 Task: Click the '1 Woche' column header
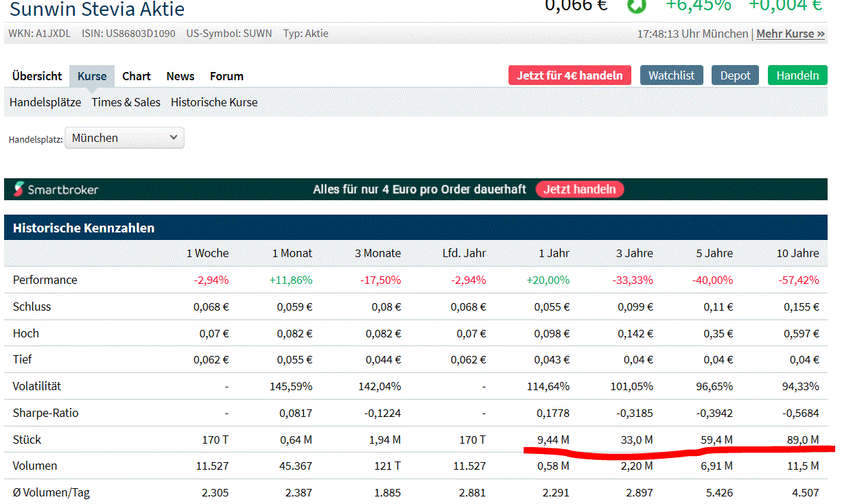point(207,253)
